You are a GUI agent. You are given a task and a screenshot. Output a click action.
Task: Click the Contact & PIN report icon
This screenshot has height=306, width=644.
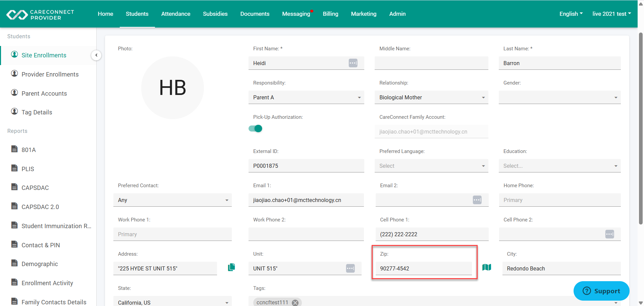point(14,244)
